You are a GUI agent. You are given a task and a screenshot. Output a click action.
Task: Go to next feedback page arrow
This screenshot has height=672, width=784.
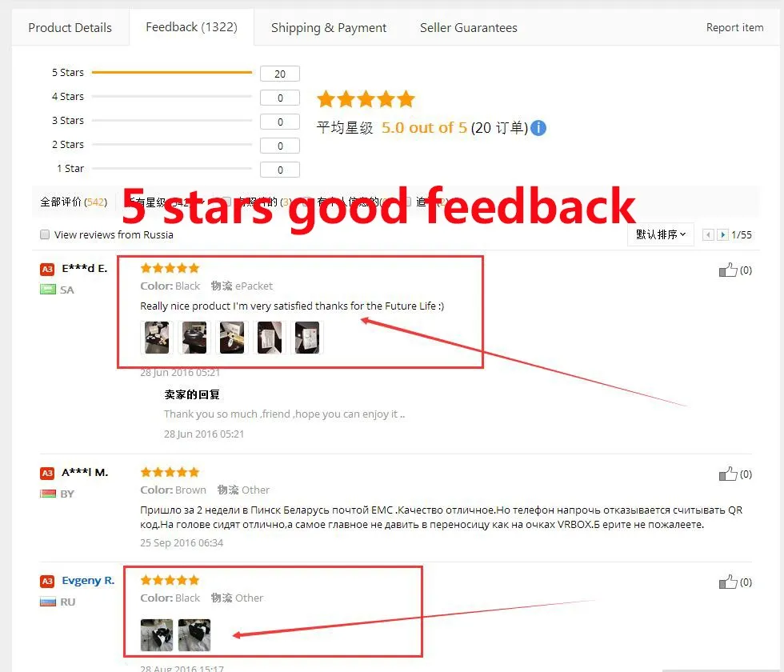pos(722,235)
